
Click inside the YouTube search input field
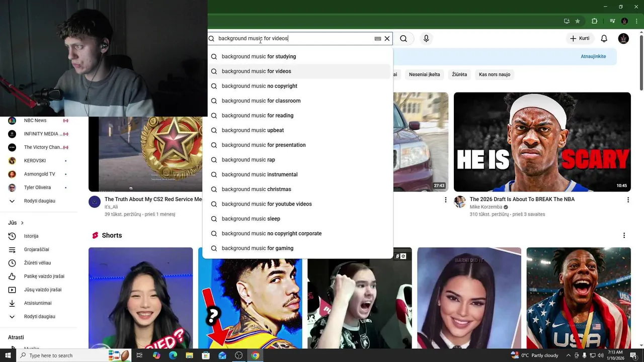(294, 38)
